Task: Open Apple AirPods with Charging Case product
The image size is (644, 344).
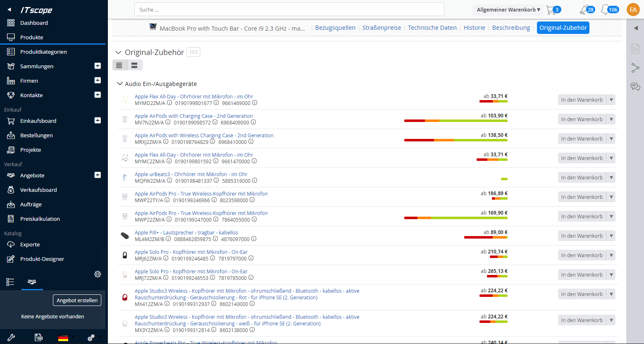Action: tap(194, 116)
